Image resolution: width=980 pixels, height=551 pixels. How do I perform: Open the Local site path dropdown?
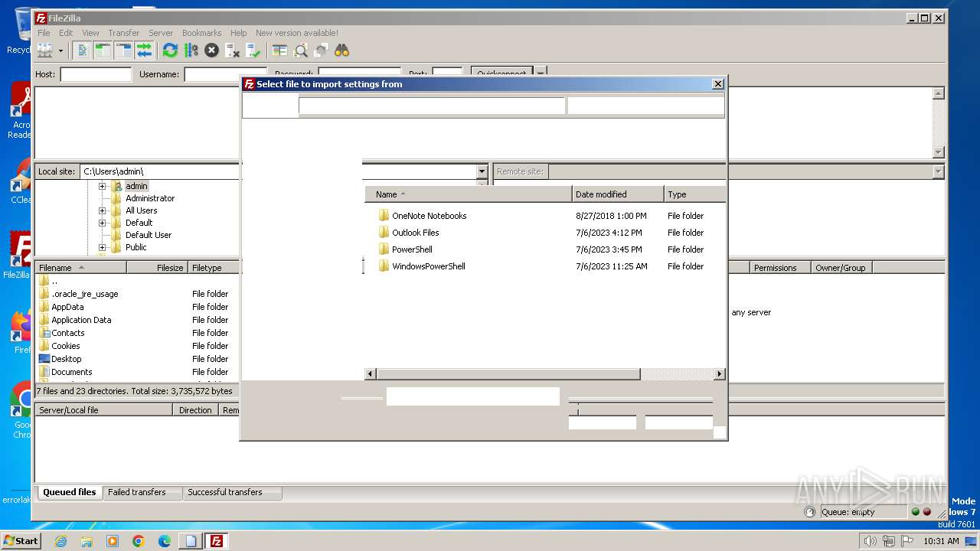click(482, 171)
